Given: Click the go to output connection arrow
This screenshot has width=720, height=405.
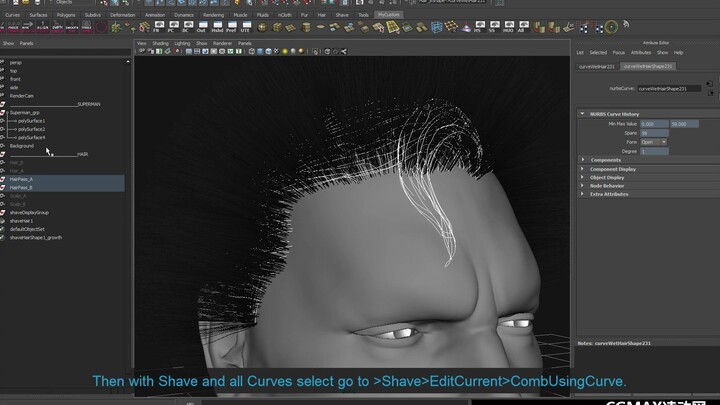Looking at the screenshot, I should [711, 93].
